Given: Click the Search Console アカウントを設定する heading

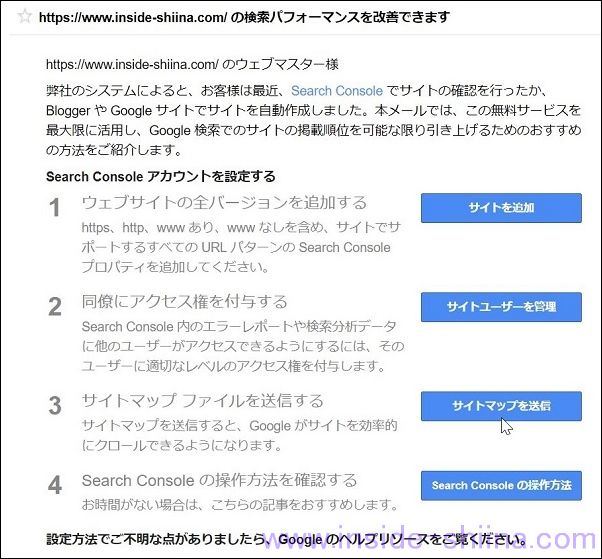Looking at the screenshot, I should (160, 177).
